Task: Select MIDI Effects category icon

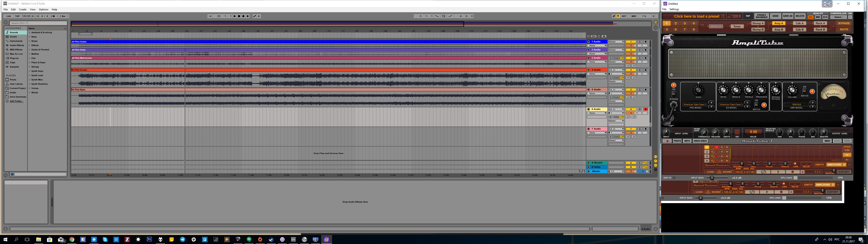Action: (7, 49)
